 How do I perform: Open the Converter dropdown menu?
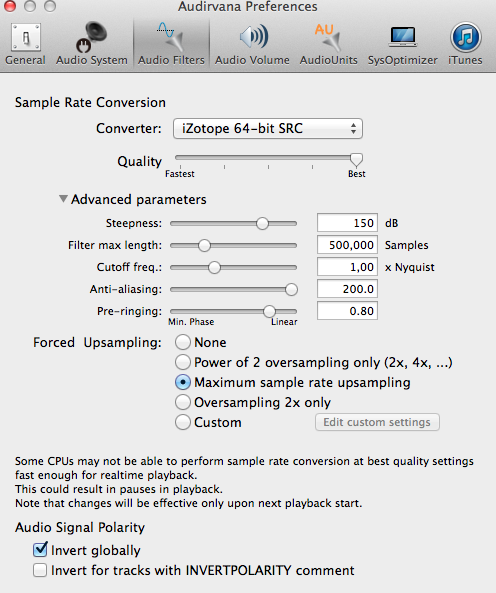click(268, 129)
